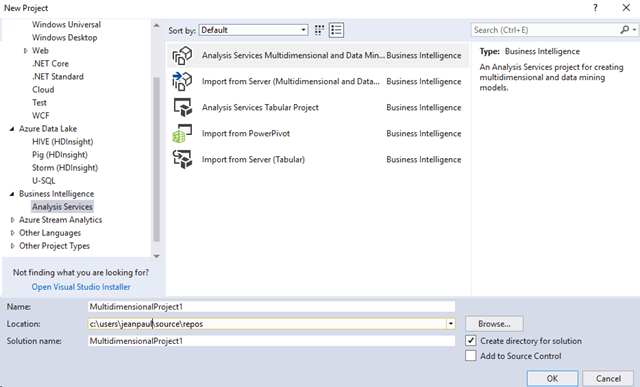Switch to medium icons list view

point(336,30)
